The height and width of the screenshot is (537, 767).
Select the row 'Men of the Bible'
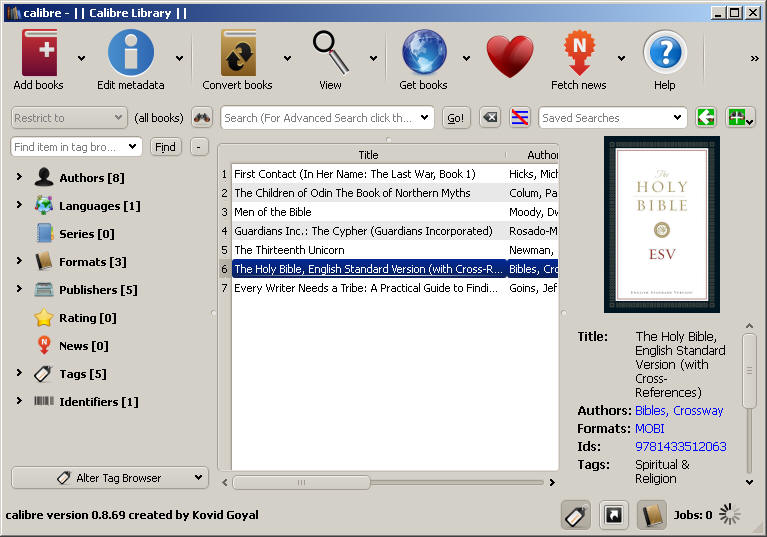click(390, 212)
